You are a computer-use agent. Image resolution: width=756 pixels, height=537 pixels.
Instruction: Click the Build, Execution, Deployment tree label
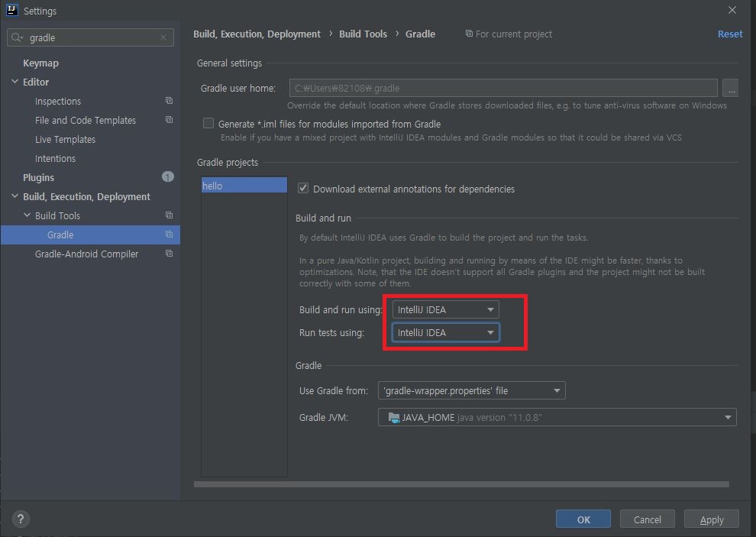point(87,196)
